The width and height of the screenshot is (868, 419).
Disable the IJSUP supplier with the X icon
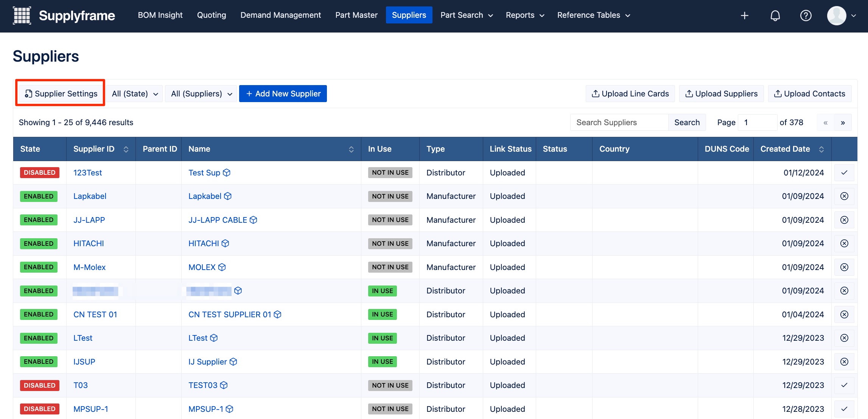pos(844,362)
